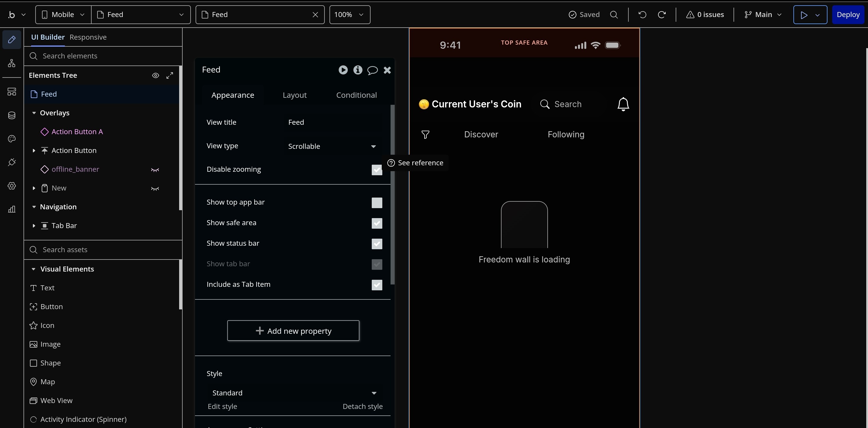Click the bell notification icon in preview
The width and height of the screenshot is (868, 428).
(623, 104)
